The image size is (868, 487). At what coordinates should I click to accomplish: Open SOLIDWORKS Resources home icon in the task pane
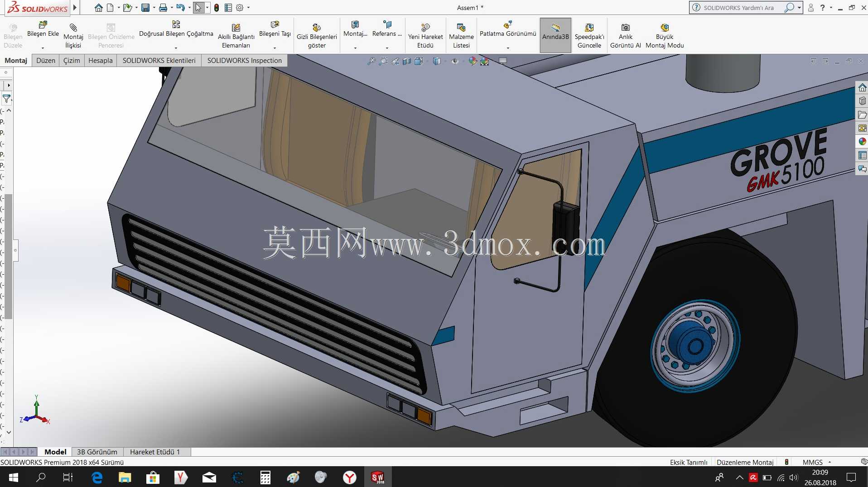point(862,88)
